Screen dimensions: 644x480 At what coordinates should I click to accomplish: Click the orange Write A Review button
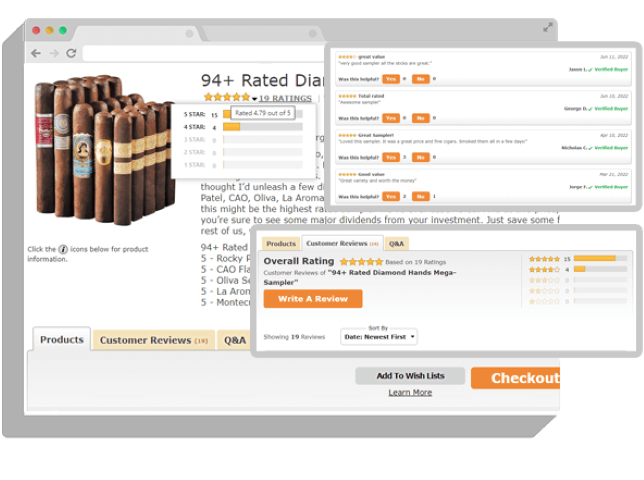[313, 299]
